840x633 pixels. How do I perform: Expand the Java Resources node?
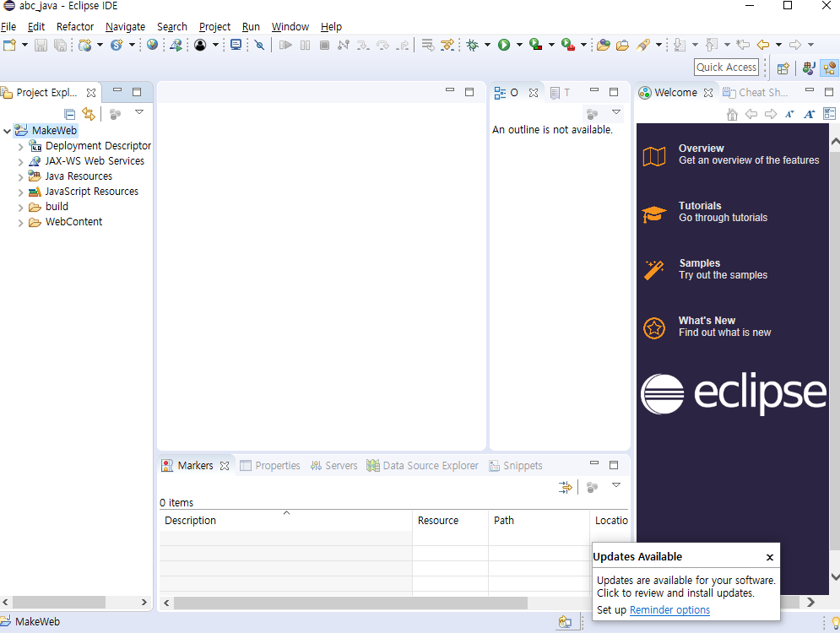coord(21,176)
